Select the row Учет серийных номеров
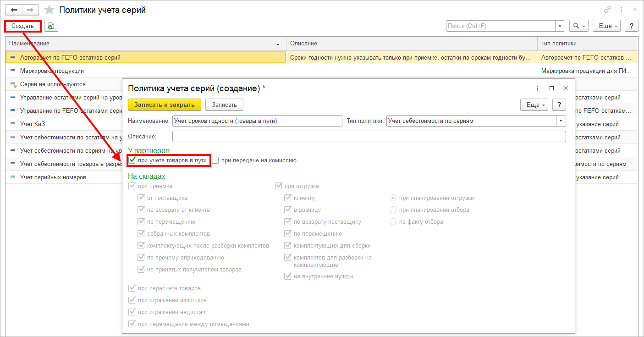Screen dimensions: 644x337 tap(64, 177)
